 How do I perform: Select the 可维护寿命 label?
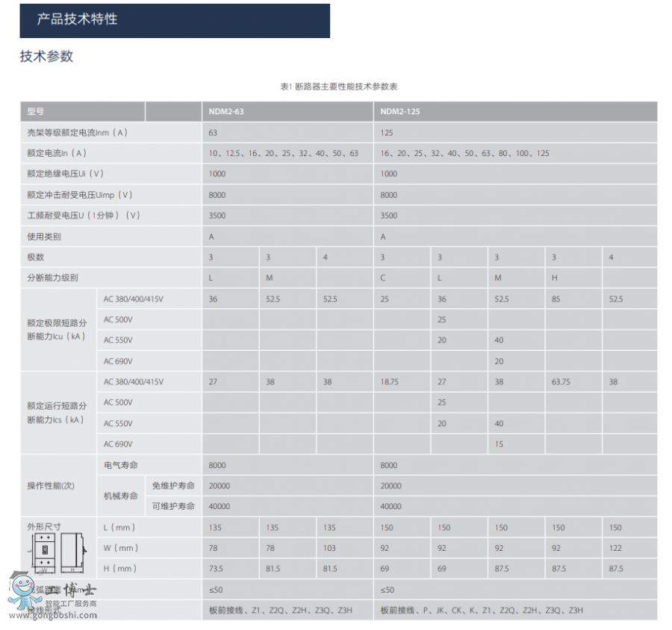point(173,506)
